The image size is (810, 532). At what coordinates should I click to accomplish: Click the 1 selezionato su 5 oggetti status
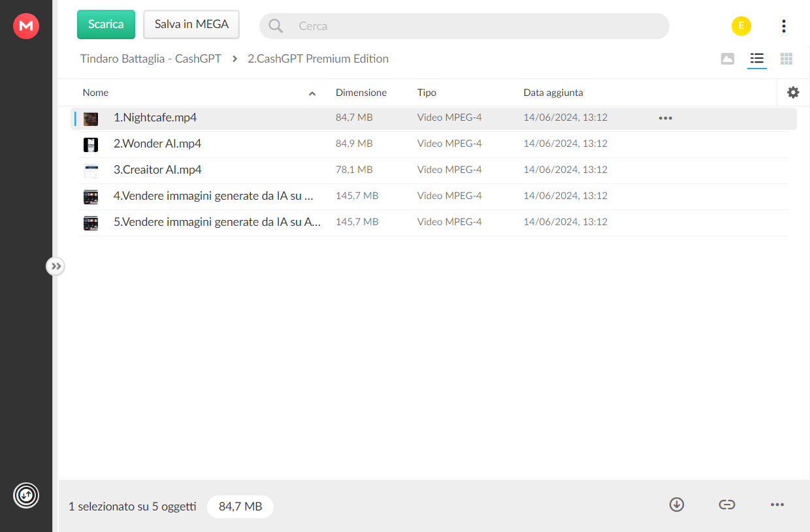tap(133, 507)
